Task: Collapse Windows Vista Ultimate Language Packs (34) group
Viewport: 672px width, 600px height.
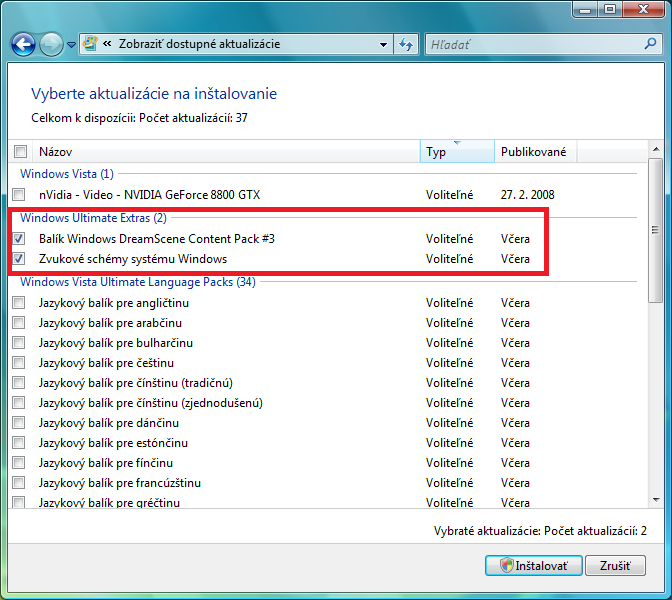Action: click(138, 282)
